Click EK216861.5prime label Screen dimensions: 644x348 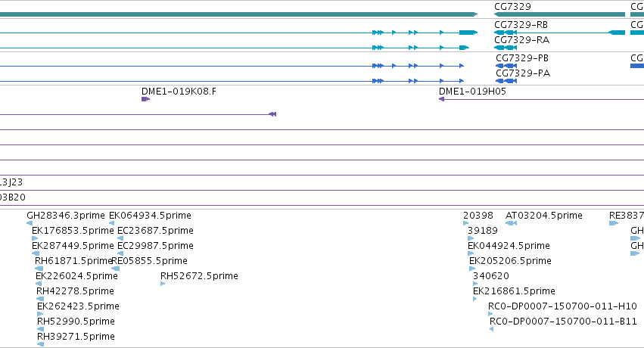click(514, 291)
